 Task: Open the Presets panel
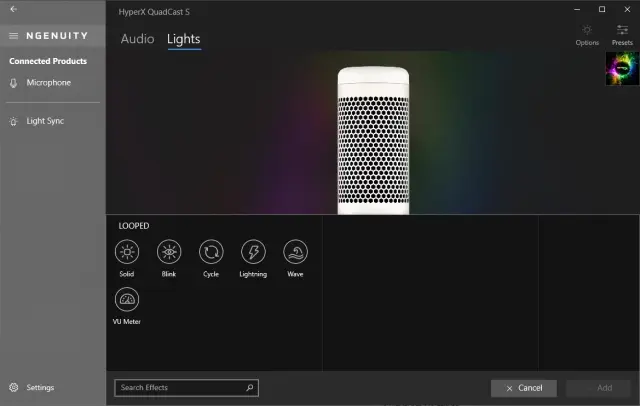coord(622,35)
